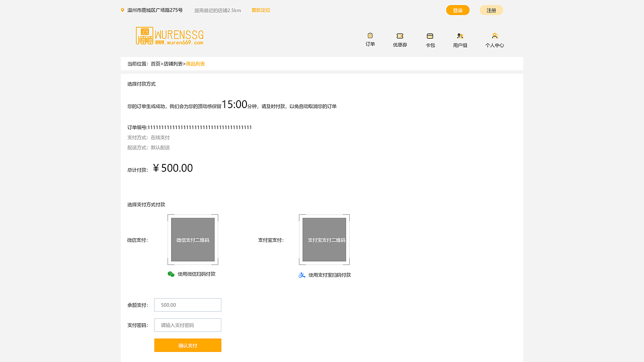Click 支付方式：在线支付 text

(x=148, y=138)
